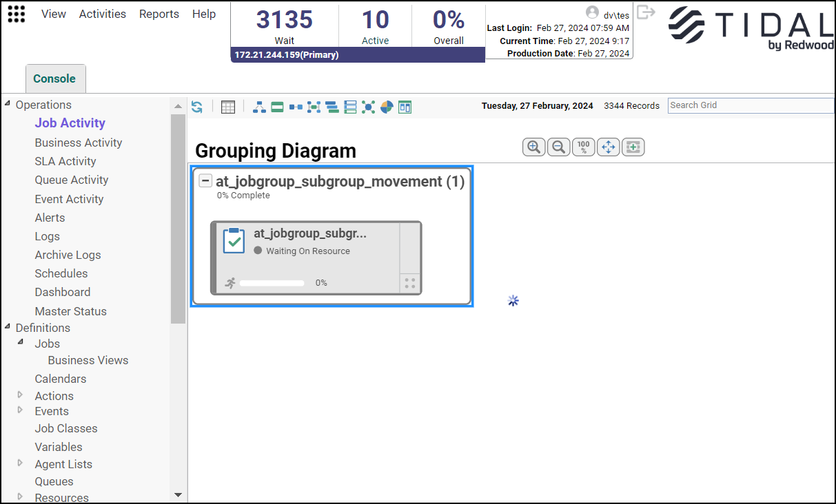The image size is (836, 504).
Task: Select the Console tab
Action: click(54, 78)
